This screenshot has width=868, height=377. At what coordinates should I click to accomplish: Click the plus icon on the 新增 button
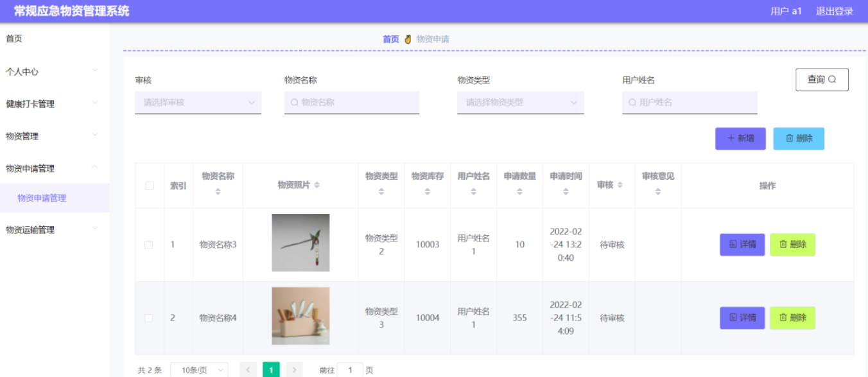(x=731, y=138)
